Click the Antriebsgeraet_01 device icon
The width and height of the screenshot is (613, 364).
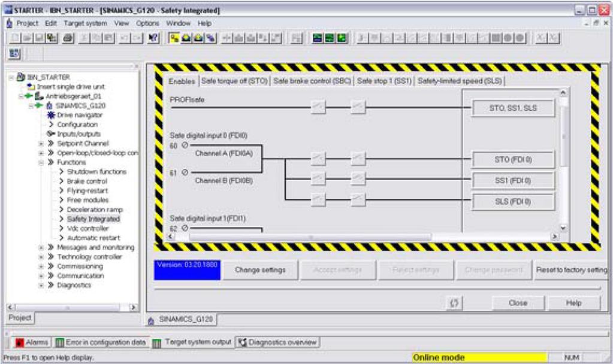pos(39,96)
